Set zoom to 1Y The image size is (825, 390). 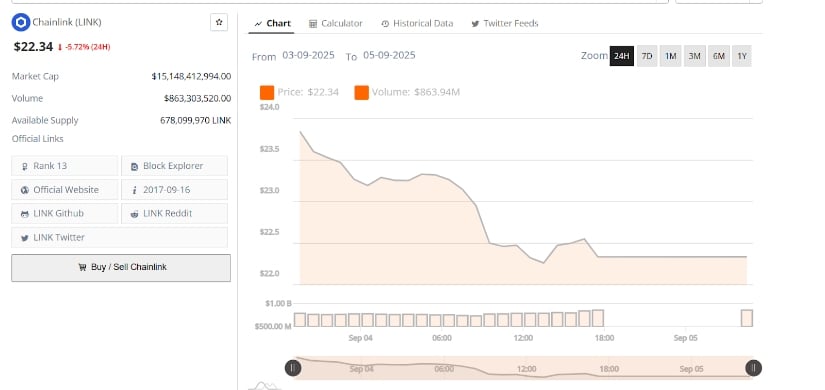pos(741,56)
